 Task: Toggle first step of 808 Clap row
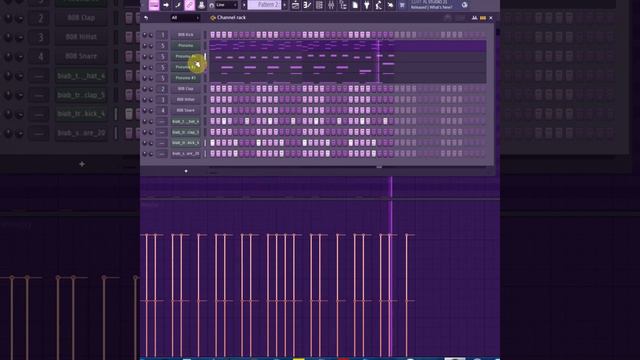point(212,89)
